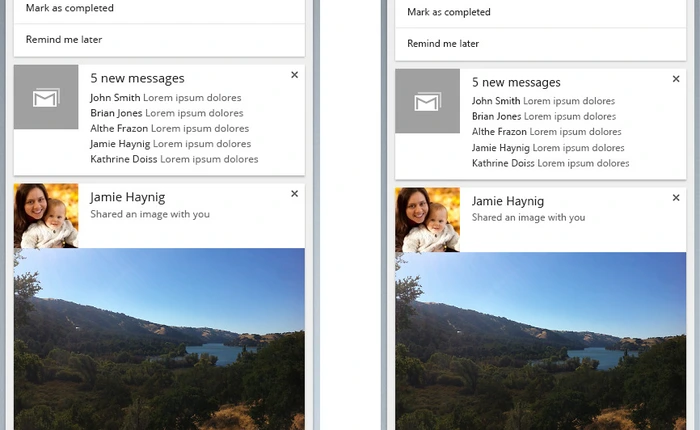Click the mail icon in the left panel

point(46,98)
